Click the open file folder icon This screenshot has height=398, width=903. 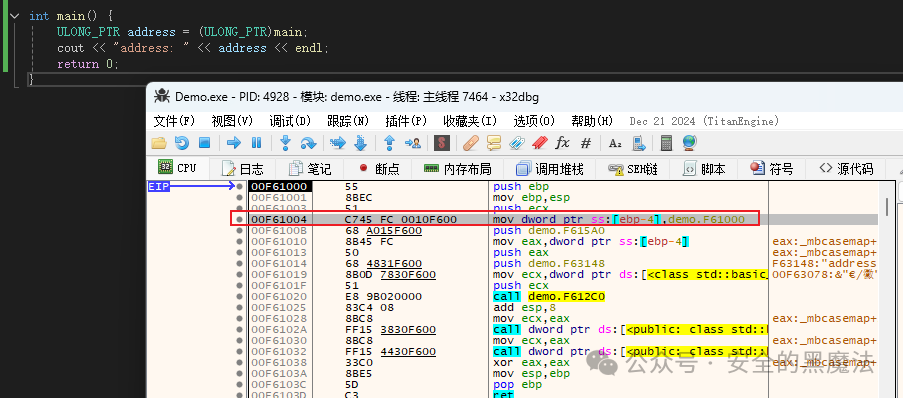[x=159, y=142]
